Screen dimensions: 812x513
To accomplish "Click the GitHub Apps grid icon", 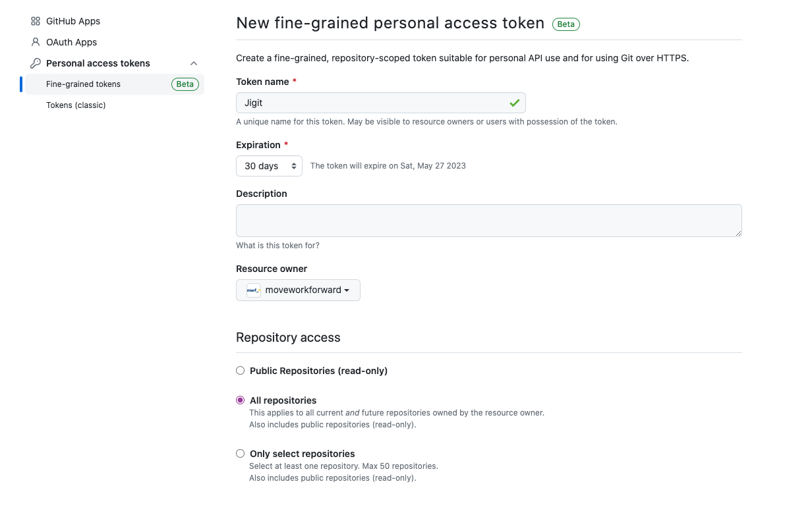I will pyautogui.click(x=36, y=21).
